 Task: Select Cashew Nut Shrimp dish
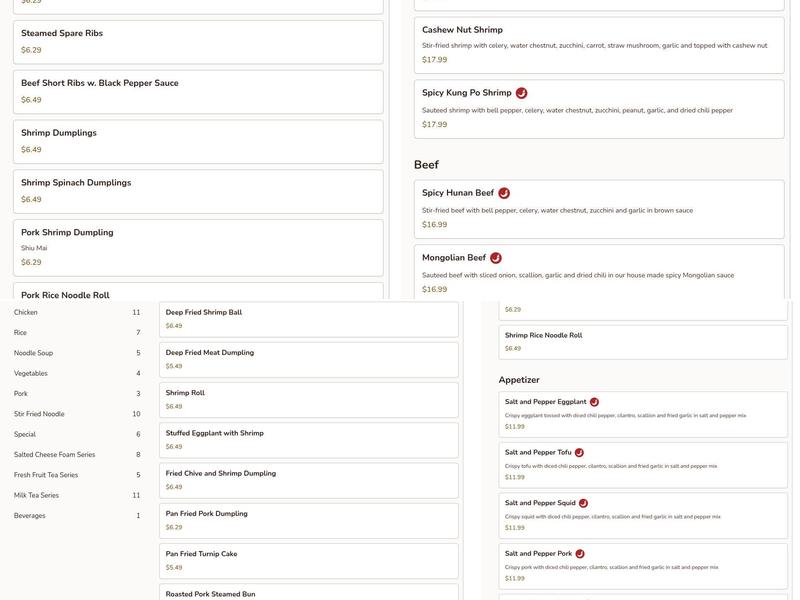click(598, 44)
